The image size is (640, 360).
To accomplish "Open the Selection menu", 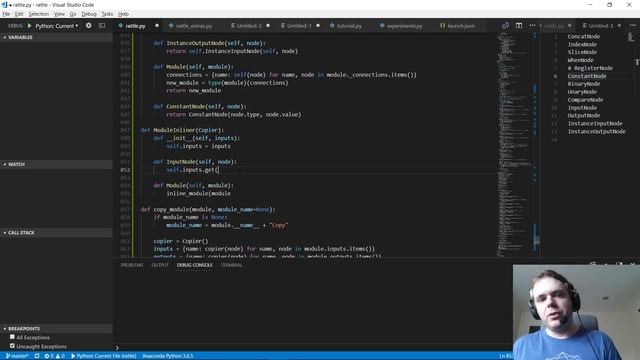I will 39,14.
